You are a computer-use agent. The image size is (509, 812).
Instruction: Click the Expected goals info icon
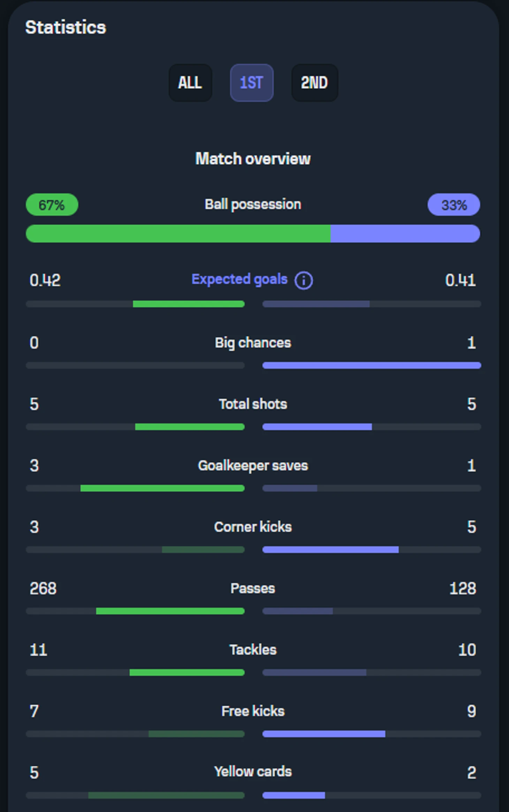pyautogui.click(x=303, y=280)
